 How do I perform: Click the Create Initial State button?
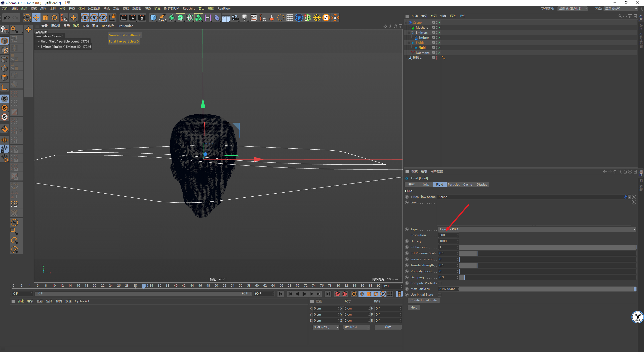(424, 300)
